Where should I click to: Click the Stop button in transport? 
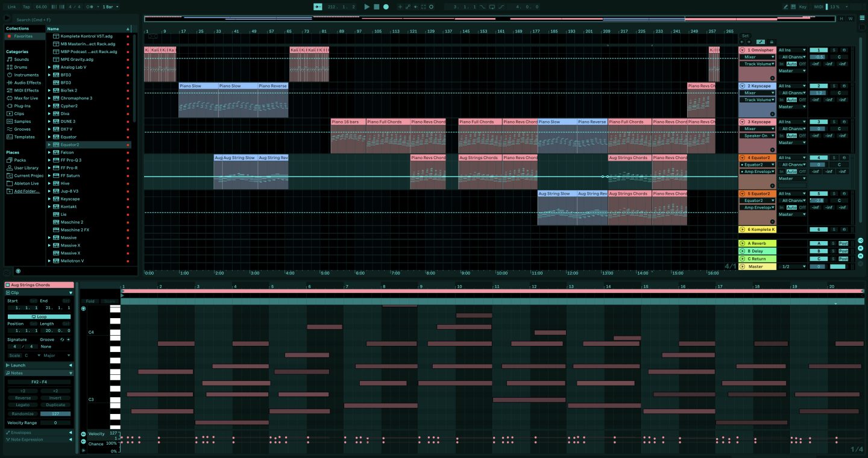pyautogui.click(x=376, y=7)
